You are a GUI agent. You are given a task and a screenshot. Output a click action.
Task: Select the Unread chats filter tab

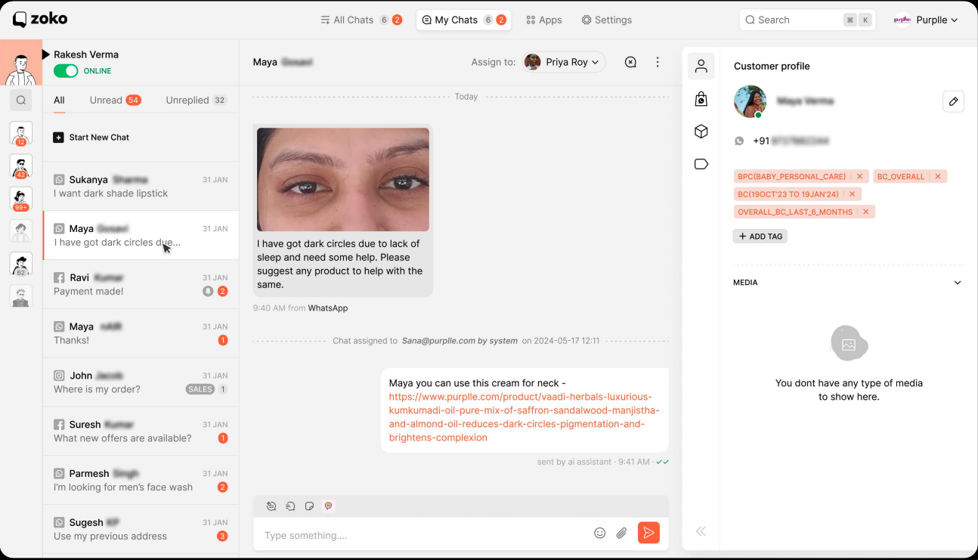pyautogui.click(x=106, y=100)
